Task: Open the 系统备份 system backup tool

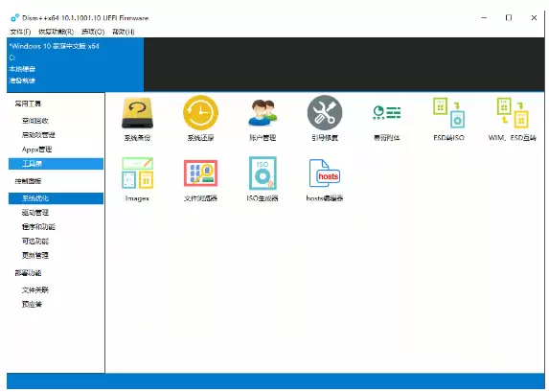Action: click(x=137, y=119)
